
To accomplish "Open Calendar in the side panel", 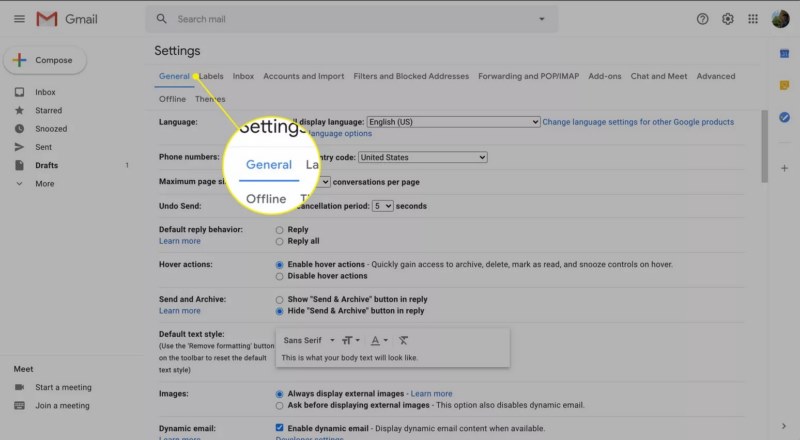I will coord(785,54).
